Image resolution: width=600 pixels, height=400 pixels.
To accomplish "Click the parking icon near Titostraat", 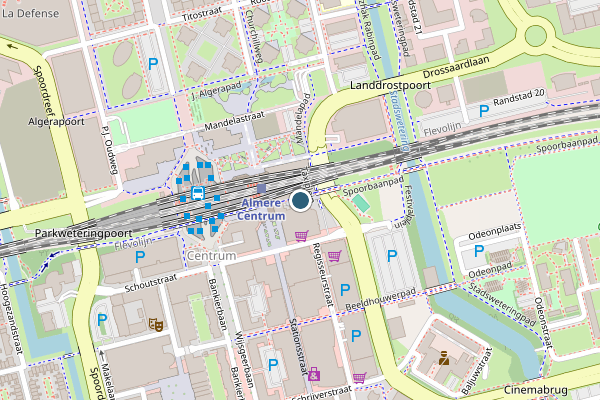I will [x=153, y=64].
